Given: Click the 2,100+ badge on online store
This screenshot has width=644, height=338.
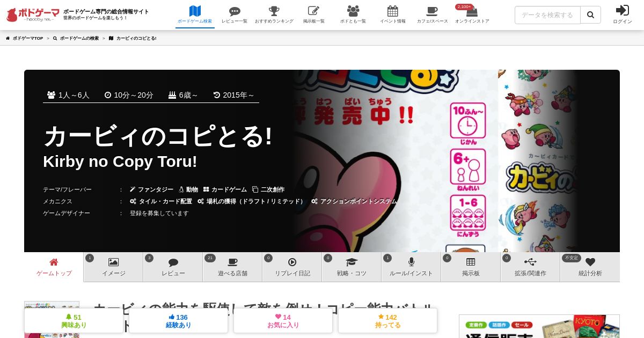Looking at the screenshot, I should point(464,7).
